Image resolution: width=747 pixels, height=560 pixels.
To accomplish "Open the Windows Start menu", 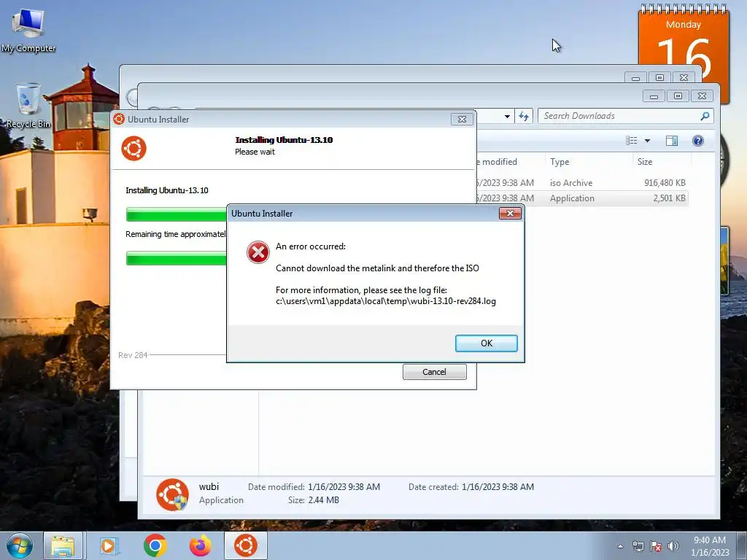I will 19,545.
